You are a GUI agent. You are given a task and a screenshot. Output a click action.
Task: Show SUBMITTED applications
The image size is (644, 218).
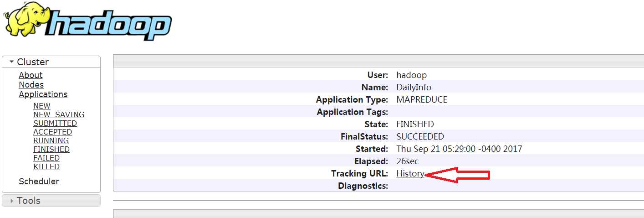(x=55, y=123)
